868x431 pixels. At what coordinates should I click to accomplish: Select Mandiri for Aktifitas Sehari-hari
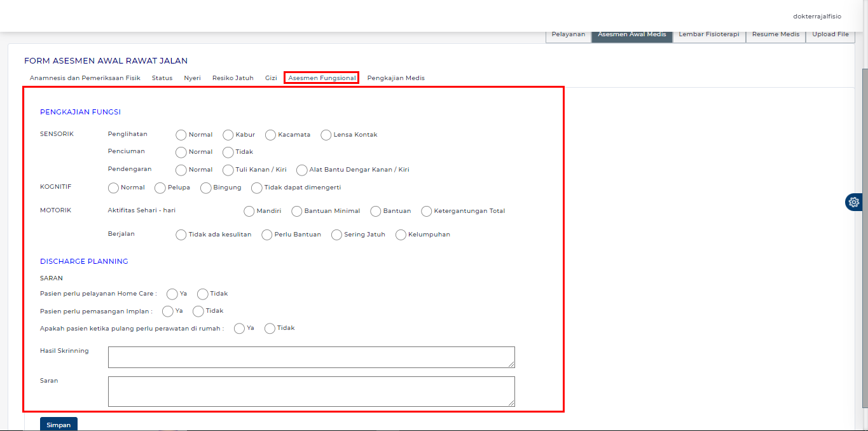click(249, 211)
